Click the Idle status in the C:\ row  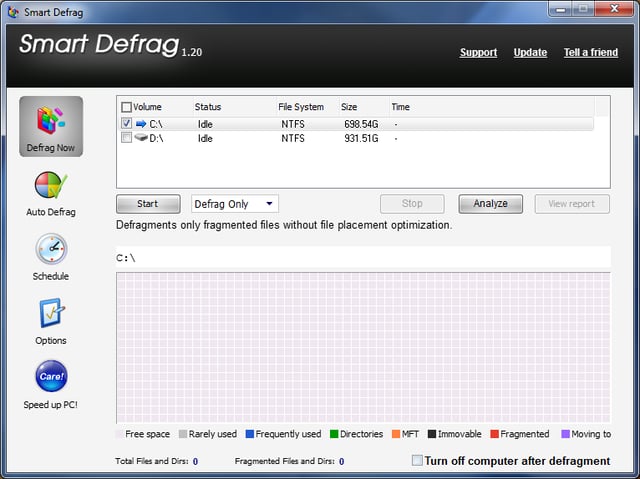tap(205, 124)
